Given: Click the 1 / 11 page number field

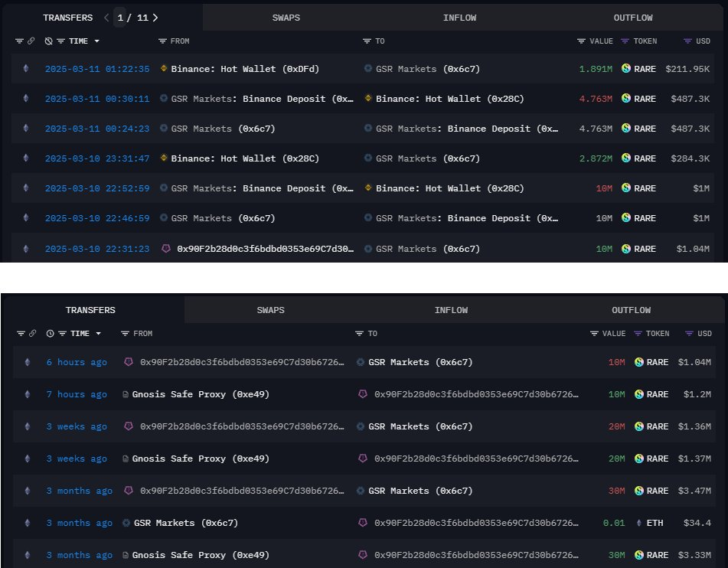Looking at the screenshot, I should point(131,17).
